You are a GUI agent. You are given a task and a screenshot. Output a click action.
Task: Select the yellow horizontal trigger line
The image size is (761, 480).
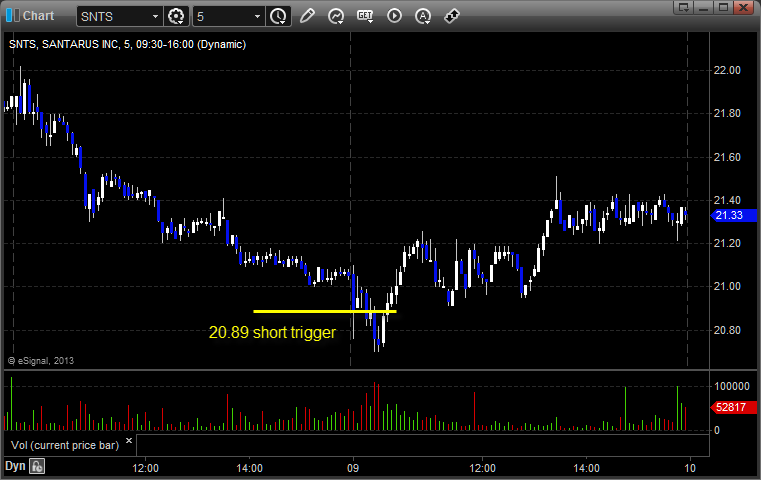click(x=325, y=311)
